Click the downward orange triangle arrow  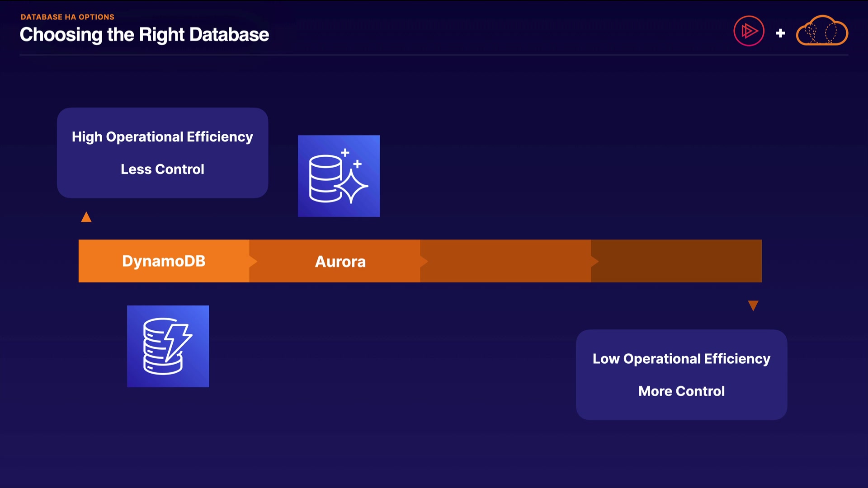click(753, 305)
